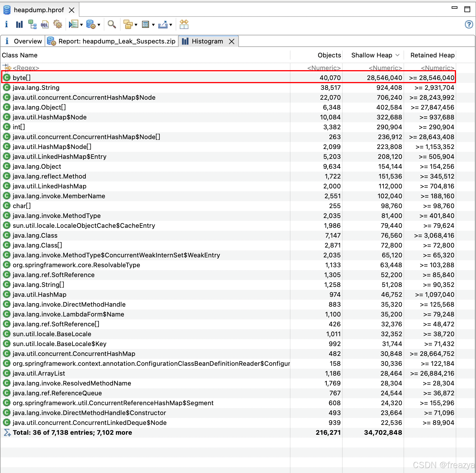Select java.lang.invoke.DirectMethodHandle$Constructor row

[228, 413]
